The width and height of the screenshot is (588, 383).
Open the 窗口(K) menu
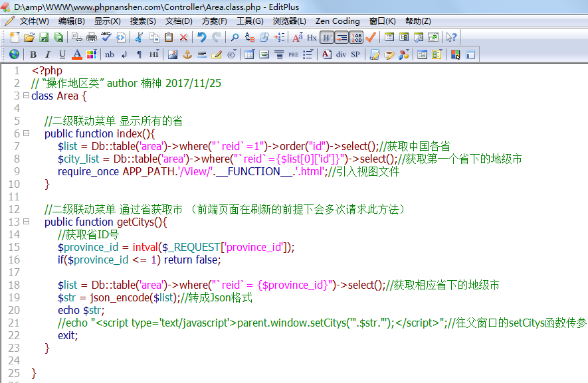(x=383, y=21)
